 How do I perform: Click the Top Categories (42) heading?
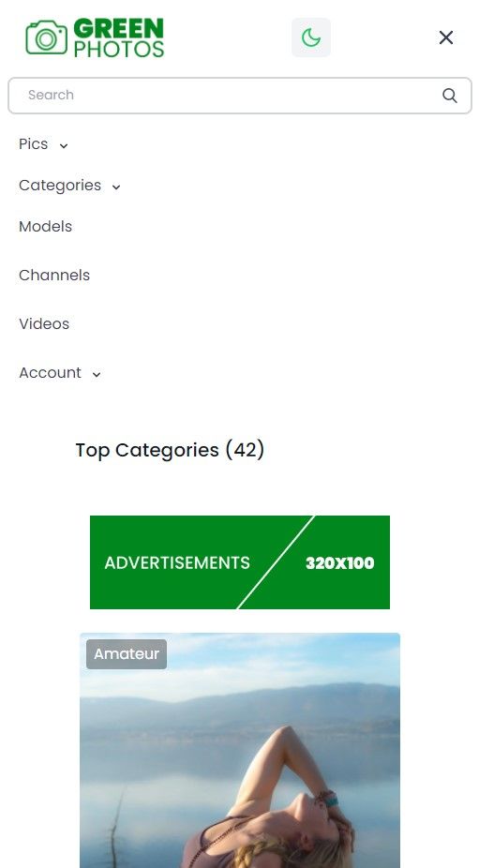170,450
